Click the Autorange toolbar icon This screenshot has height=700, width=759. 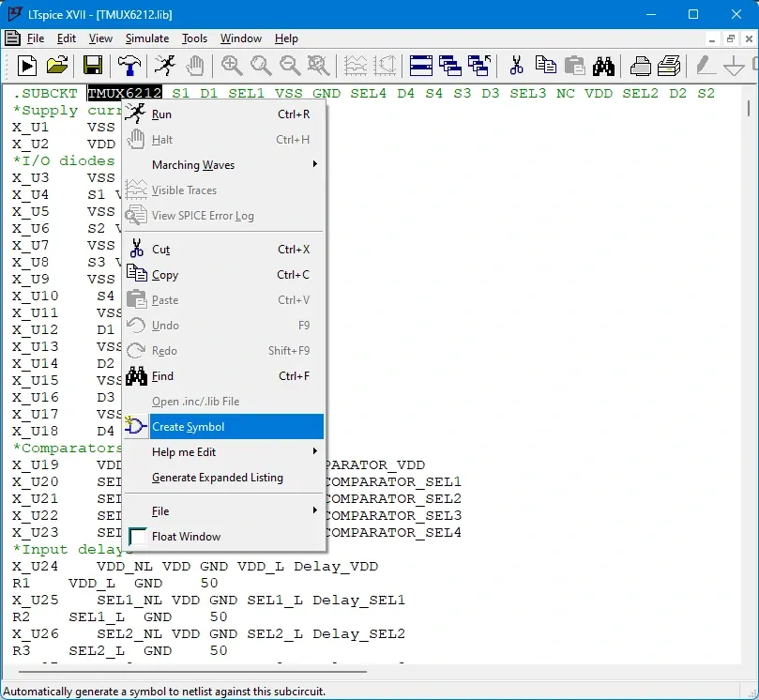(x=385, y=66)
